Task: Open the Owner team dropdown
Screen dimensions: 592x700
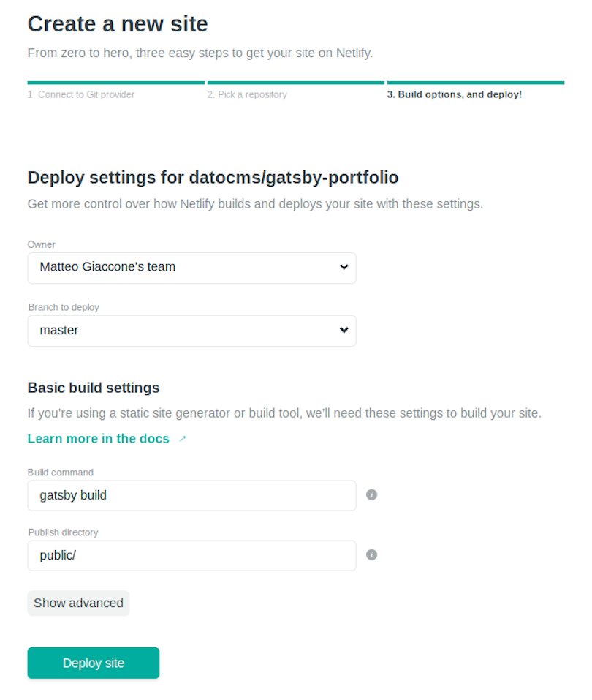Action: 191,268
